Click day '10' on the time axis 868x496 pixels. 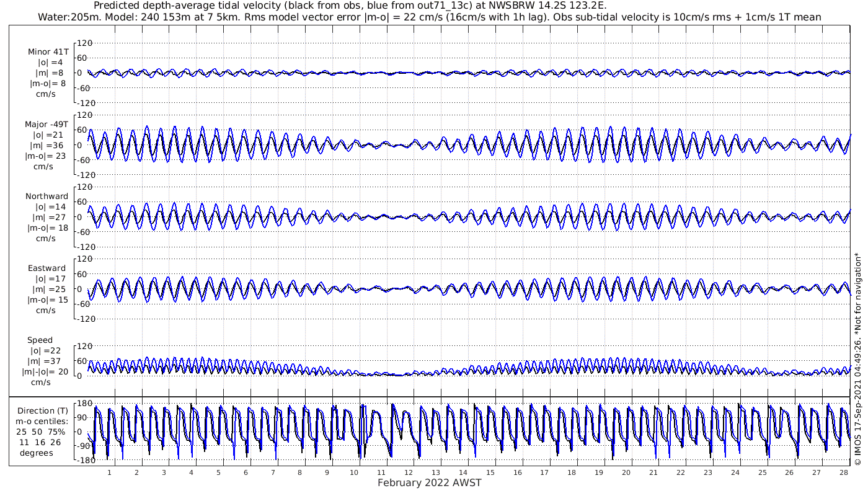coord(355,473)
